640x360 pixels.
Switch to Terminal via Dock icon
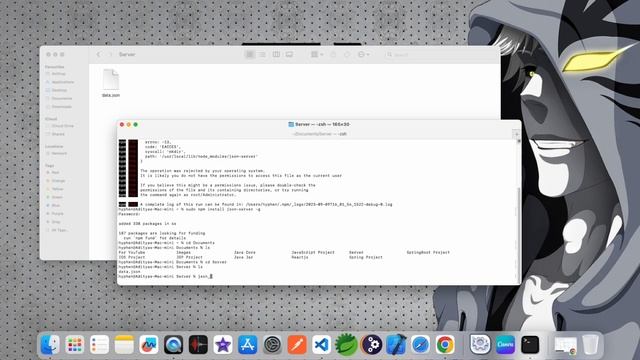coord(530,345)
